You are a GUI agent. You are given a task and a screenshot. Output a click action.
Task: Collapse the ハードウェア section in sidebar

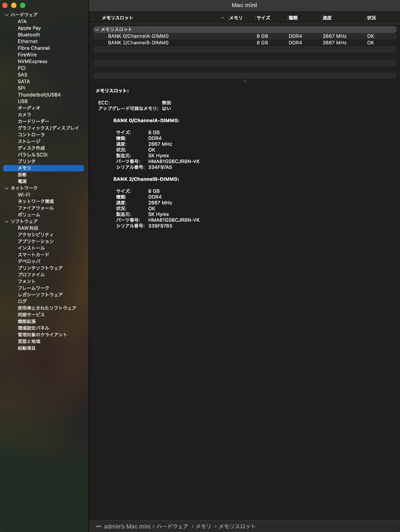(6, 15)
